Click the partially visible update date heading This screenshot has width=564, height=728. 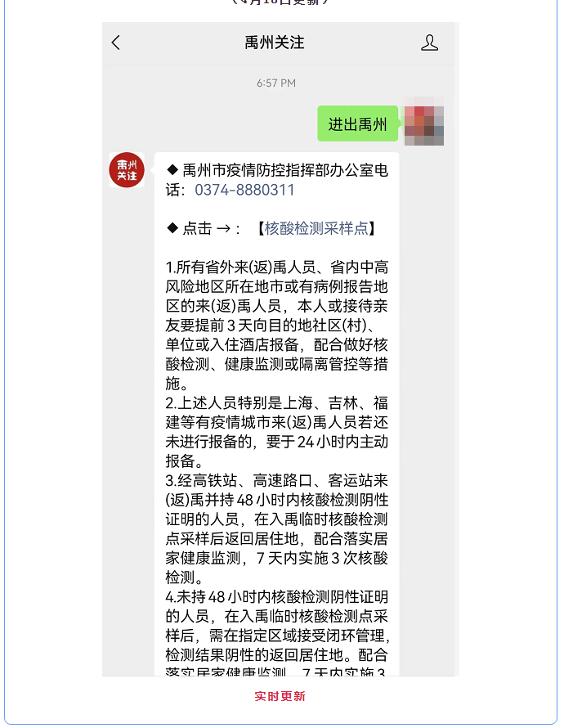[280, 2]
